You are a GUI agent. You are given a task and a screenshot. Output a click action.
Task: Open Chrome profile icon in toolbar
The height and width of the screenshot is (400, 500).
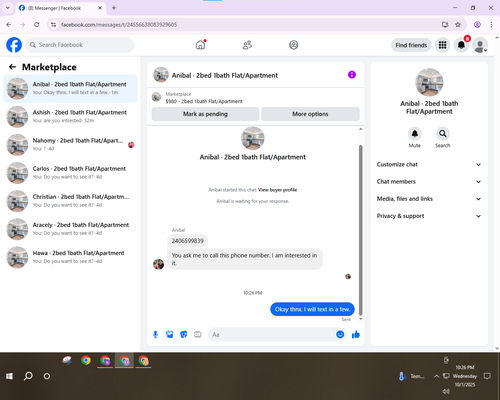tap(477, 24)
